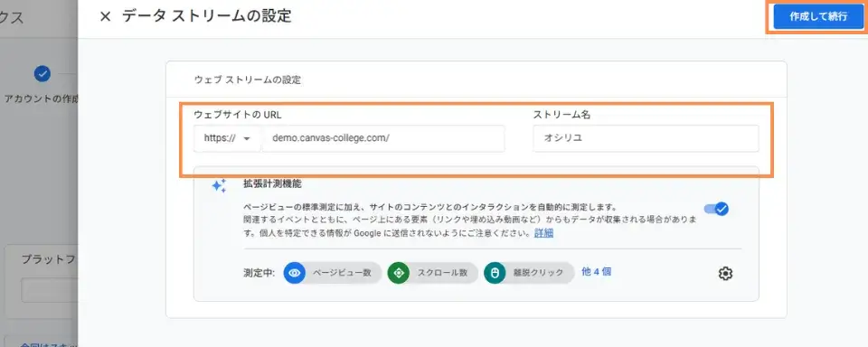
Task: Click the sparkle icon beside 拡張計測機能
Action: tap(219, 185)
